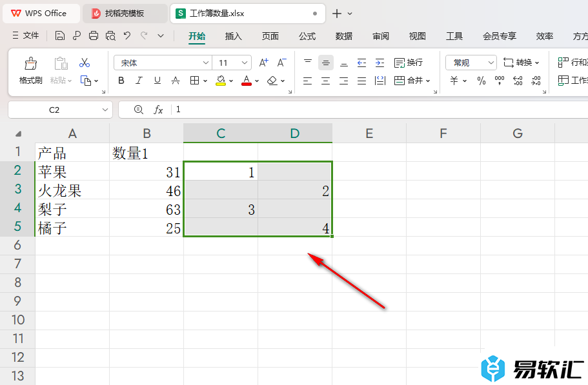This screenshot has width=588, height=385.
Task: Toggle Wrap Text (换行)
Action: tap(409, 63)
